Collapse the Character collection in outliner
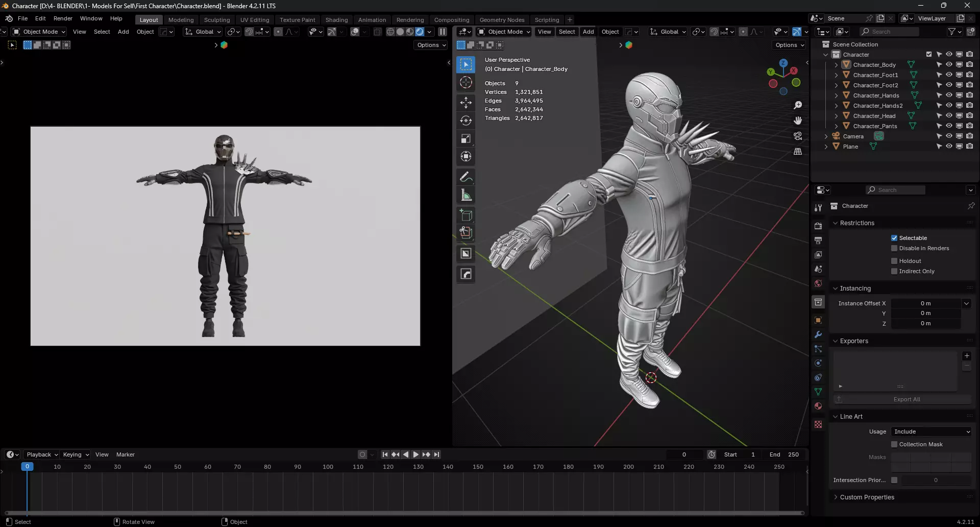Image resolution: width=980 pixels, height=527 pixels. pos(826,55)
